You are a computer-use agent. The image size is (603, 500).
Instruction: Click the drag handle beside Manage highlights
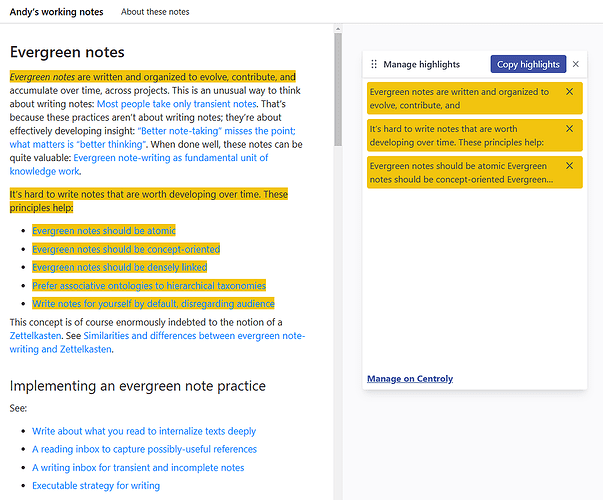(x=374, y=64)
